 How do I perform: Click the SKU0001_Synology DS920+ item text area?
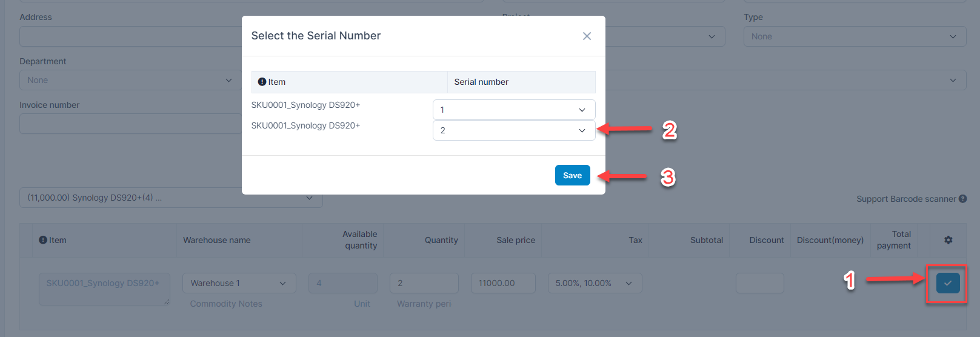click(x=104, y=289)
